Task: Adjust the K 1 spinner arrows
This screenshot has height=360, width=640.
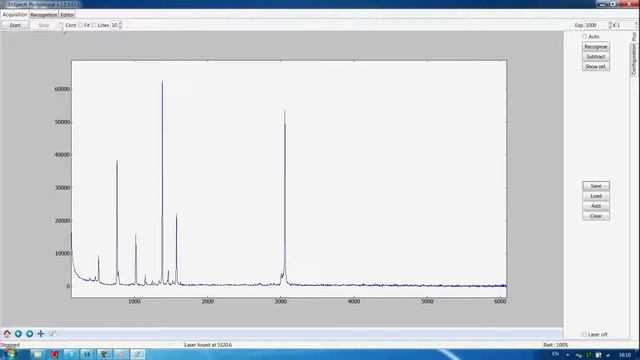Action: 636,25
